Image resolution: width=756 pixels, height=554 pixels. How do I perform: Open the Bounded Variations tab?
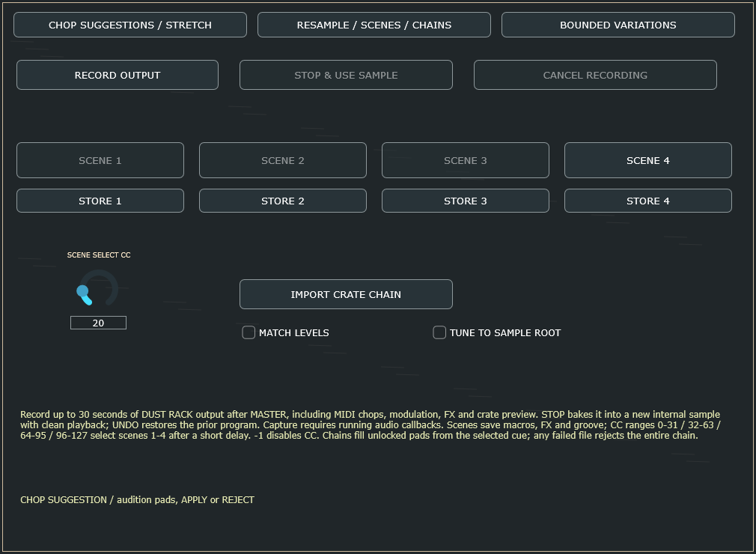pos(618,25)
